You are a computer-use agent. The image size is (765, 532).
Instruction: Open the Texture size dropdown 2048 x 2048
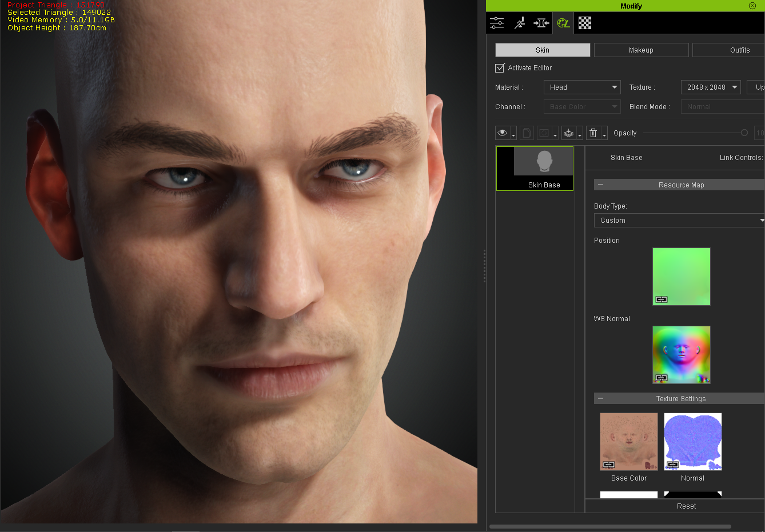click(711, 87)
